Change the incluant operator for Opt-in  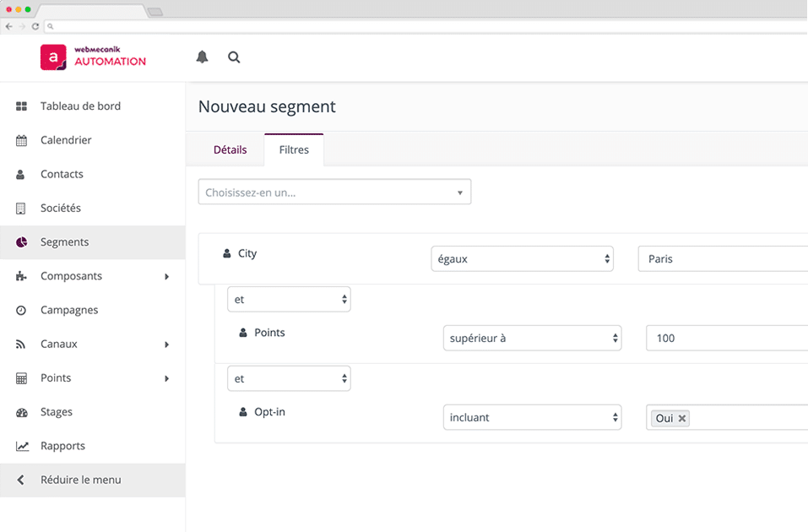pos(532,417)
